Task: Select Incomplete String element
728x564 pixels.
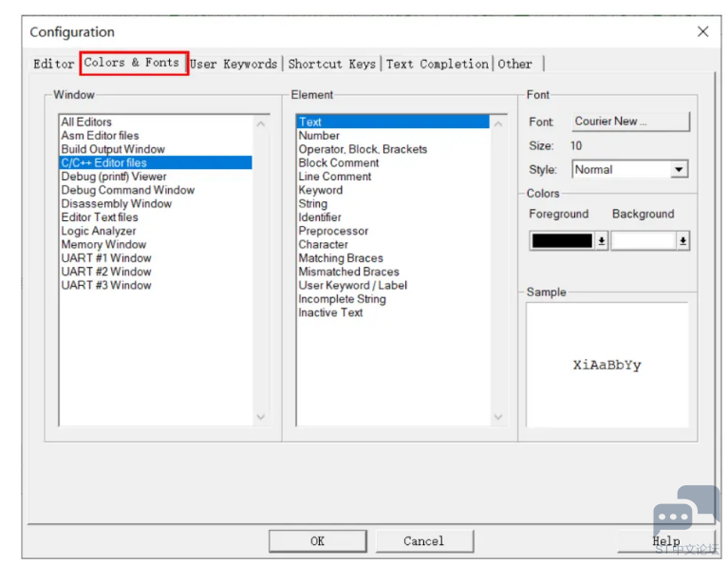Action: [x=393, y=299]
